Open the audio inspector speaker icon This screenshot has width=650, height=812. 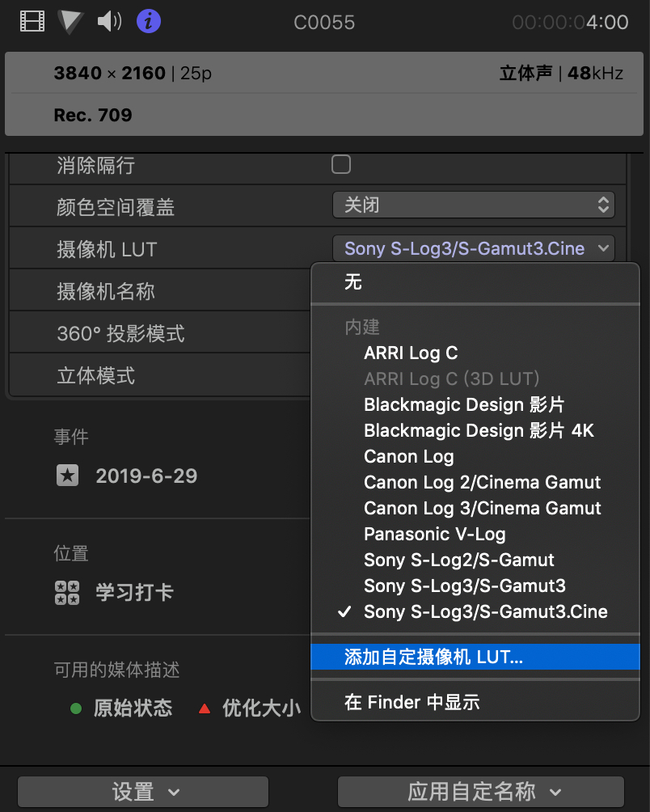coord(108,21)
